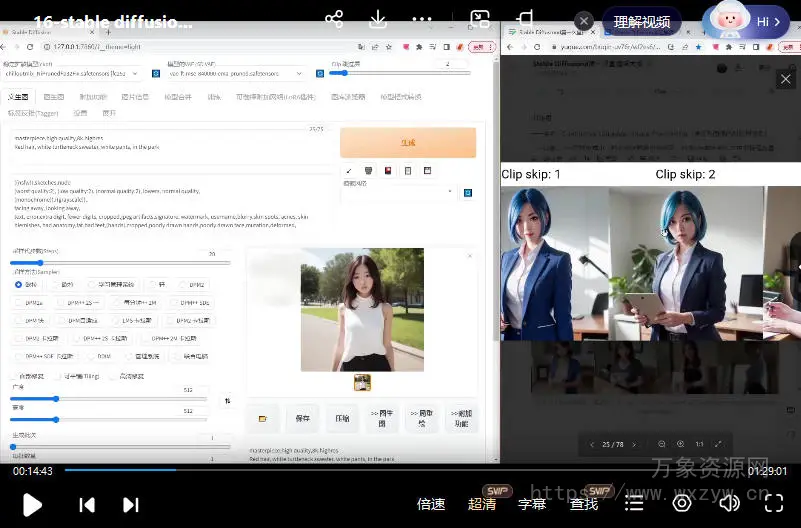Open the 超清 video quality selector
801x528 pixels.
pyautogui.click(x=482, y=504)
